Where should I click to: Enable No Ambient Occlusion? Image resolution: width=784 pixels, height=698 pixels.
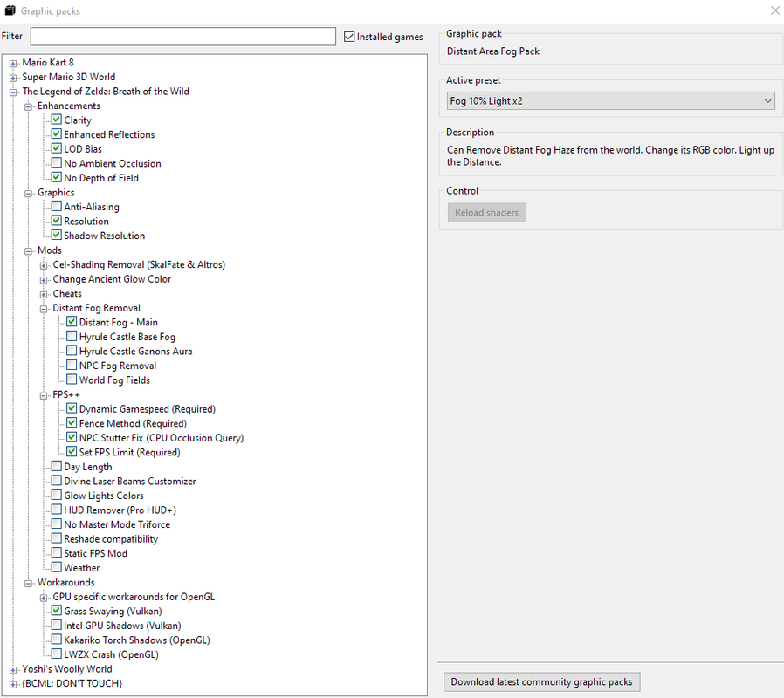[x=57, y=163]
